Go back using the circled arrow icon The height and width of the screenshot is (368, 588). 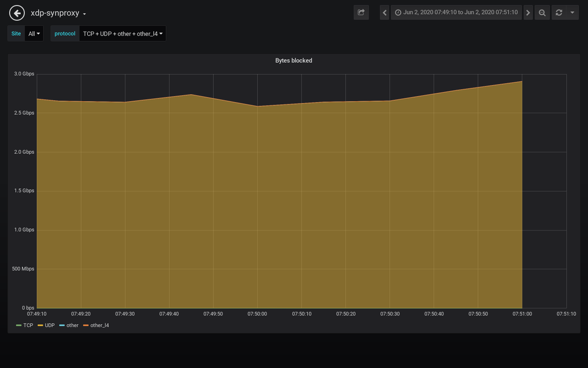click(17, 13)
